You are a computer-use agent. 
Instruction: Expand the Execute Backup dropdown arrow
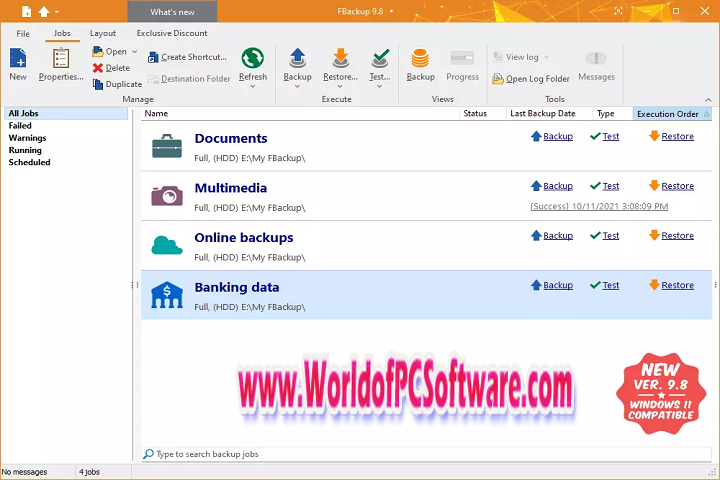[x=297, y=86]
